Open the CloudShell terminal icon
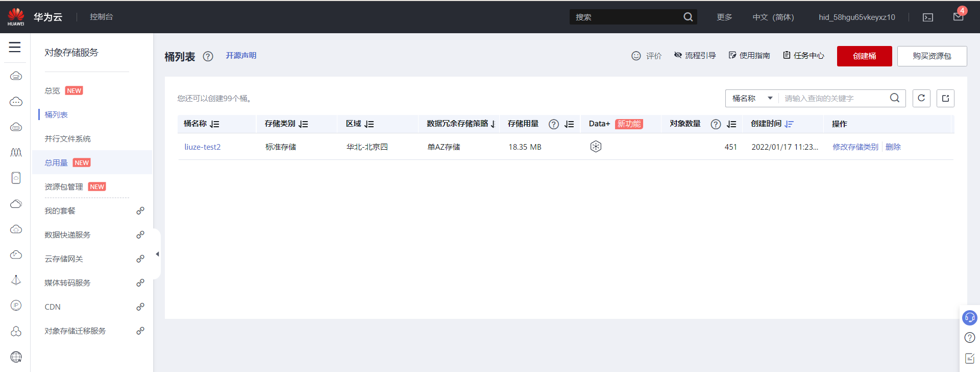This screenshot has width=980, height=372. click(x=928, y=17)
